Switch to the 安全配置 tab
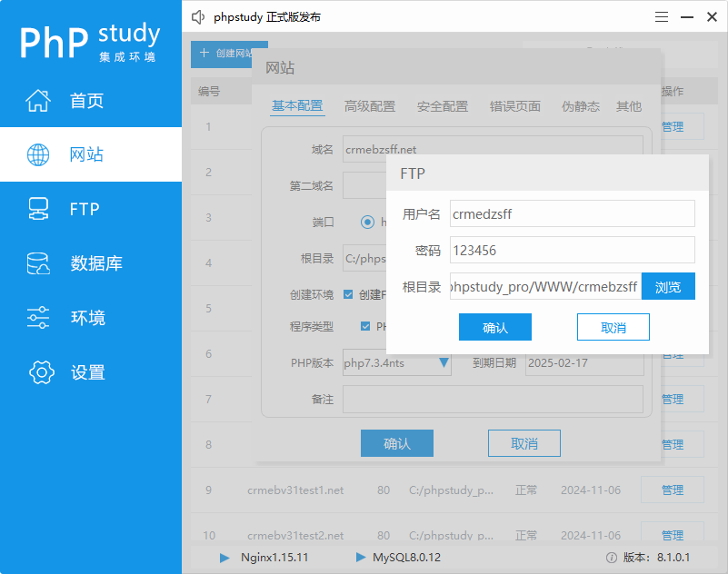The image size is (728, 574). tap(443, 106)
